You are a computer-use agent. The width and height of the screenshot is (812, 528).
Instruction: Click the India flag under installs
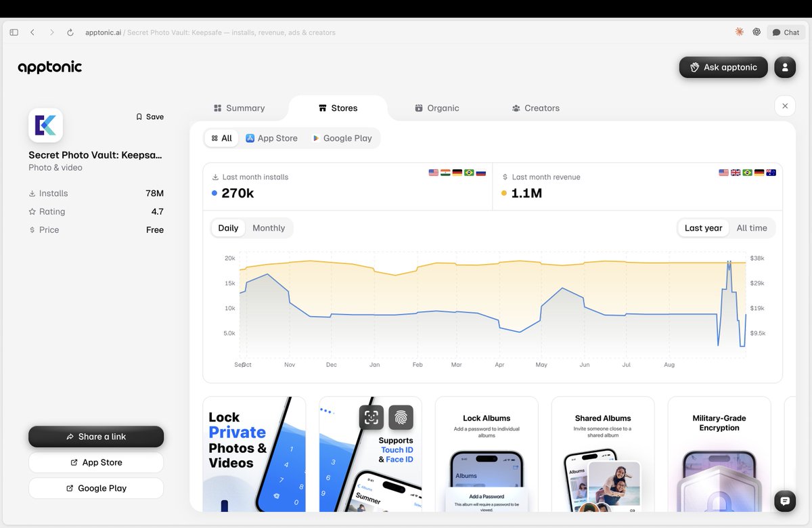pyautogui.click(x=445, y=173)
